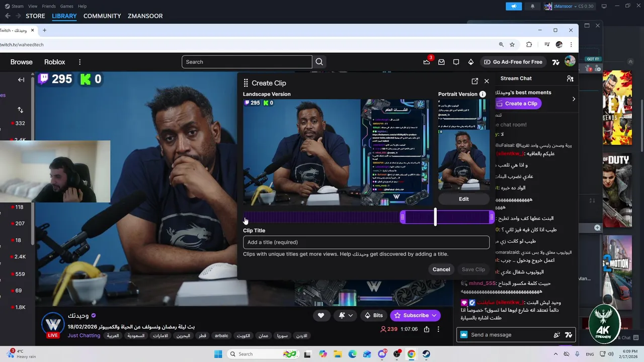
Task: Open chat community users icon
Action: point(570,78)
